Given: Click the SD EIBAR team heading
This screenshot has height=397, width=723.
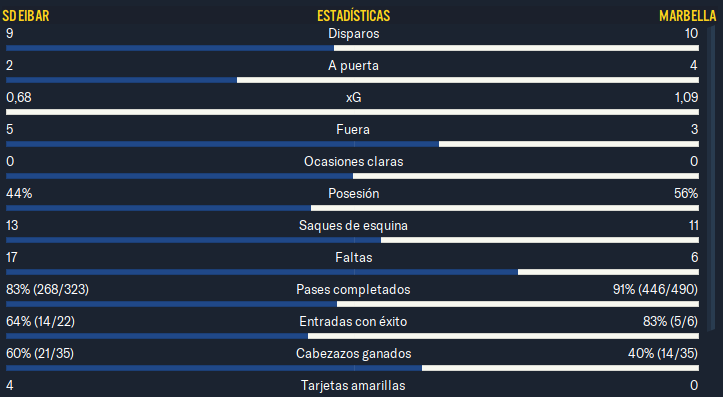Looking at the screenshot, I should tap(26, 16).
